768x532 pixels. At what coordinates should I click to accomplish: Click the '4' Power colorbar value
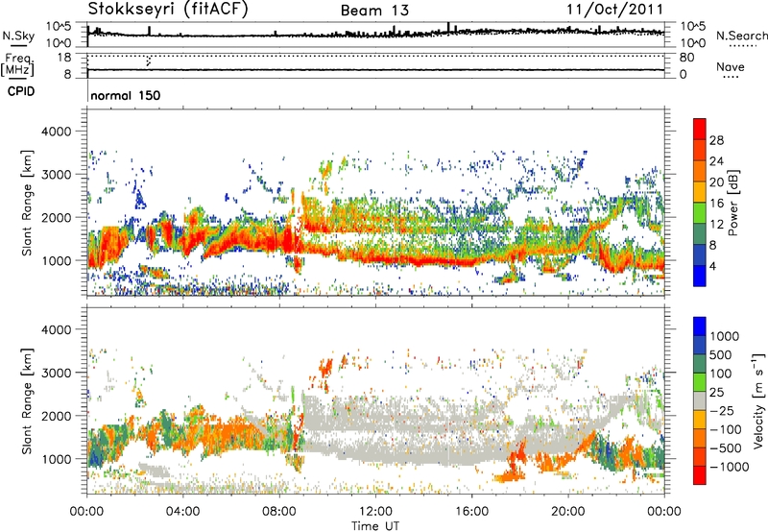[712, 266]
